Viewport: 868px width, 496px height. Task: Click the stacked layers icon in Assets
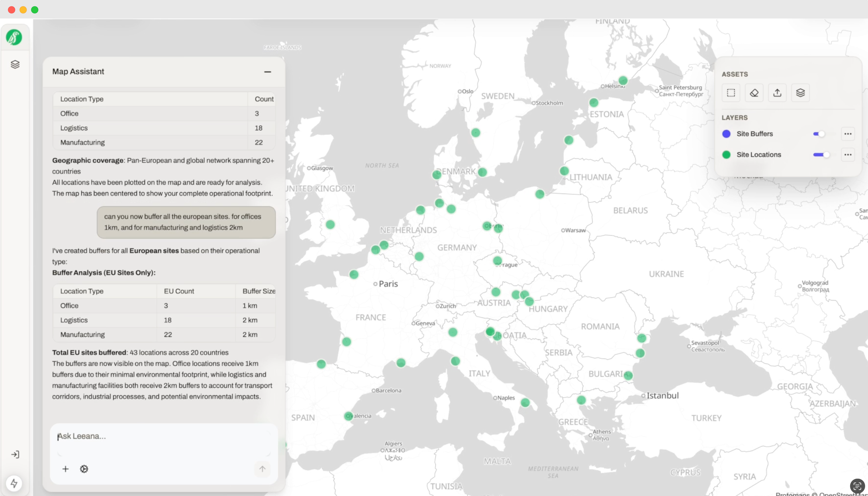[801, 93]
